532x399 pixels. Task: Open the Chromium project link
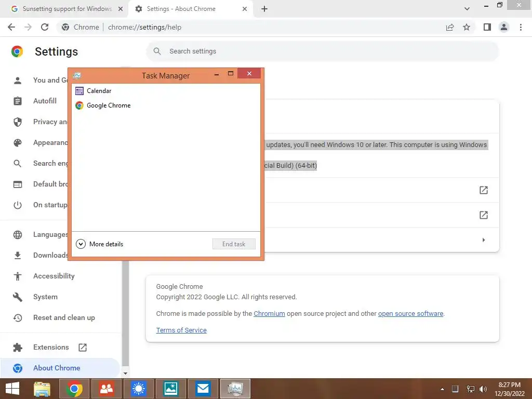[269, 313]
